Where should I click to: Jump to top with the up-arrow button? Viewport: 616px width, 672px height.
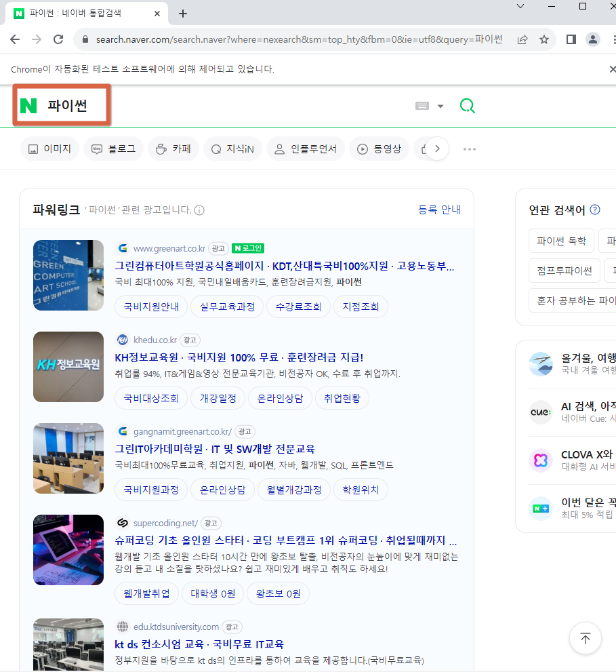585,638
